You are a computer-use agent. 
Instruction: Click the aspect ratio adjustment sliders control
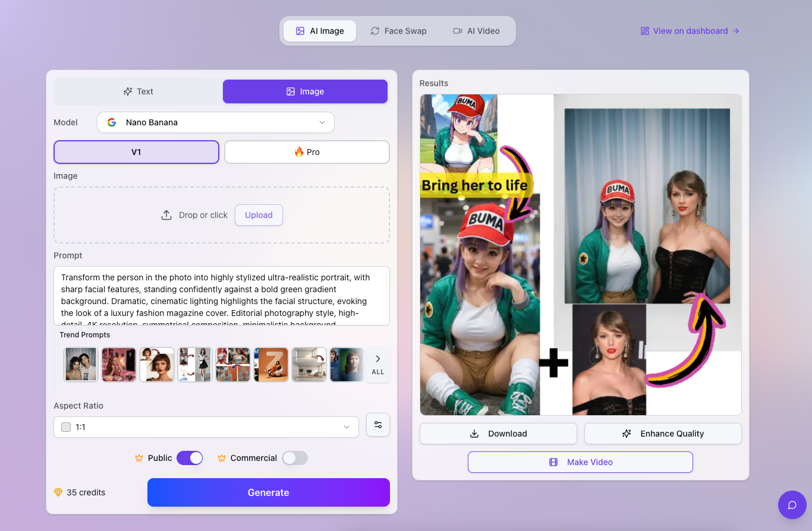[x=377, y=425]
